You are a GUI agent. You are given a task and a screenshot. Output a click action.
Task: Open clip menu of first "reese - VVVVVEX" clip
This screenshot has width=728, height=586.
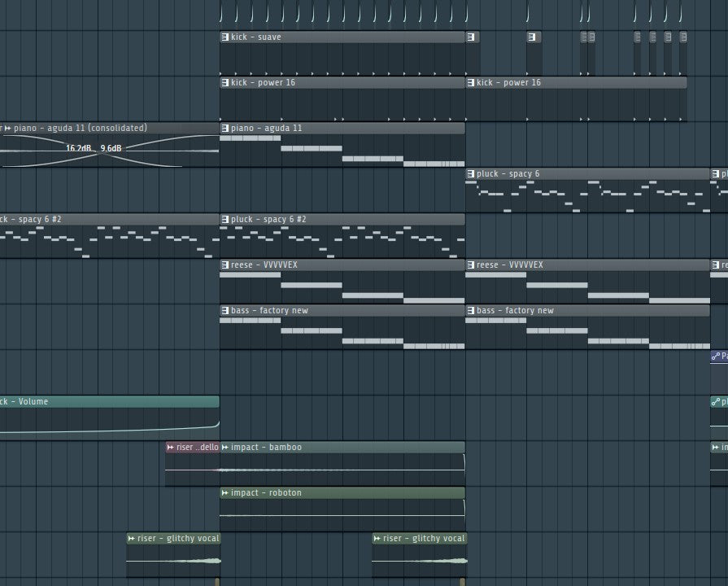click(225, 265)
